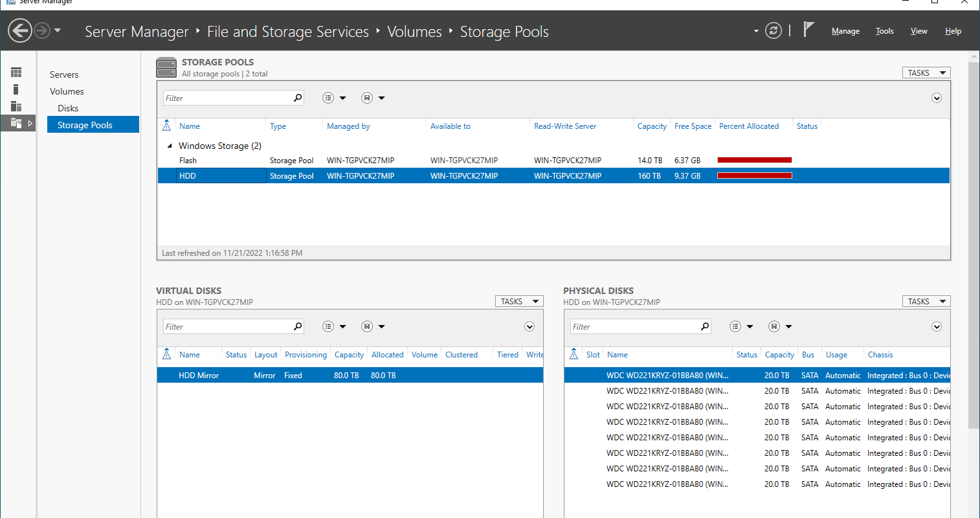
Task: Sort physical disks by Slot column
Action: (x=593, y=355)
